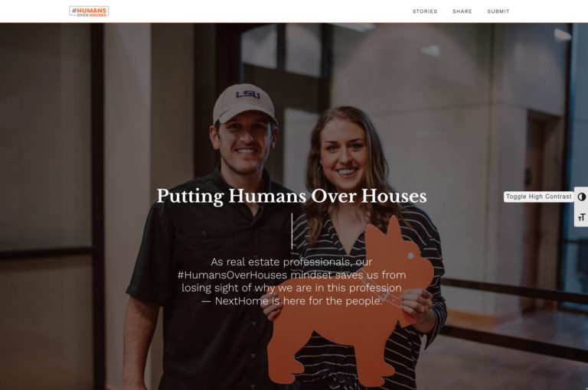The width and height of the screenshot is (588, 390).
Task: Click the #HumansOverHouses hashtag in the paragraph
Action: [x=232, y=275]
